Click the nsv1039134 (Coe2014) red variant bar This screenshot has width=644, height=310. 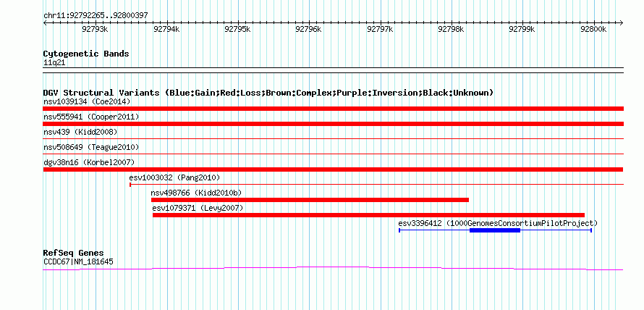click(x=333, y=109)
